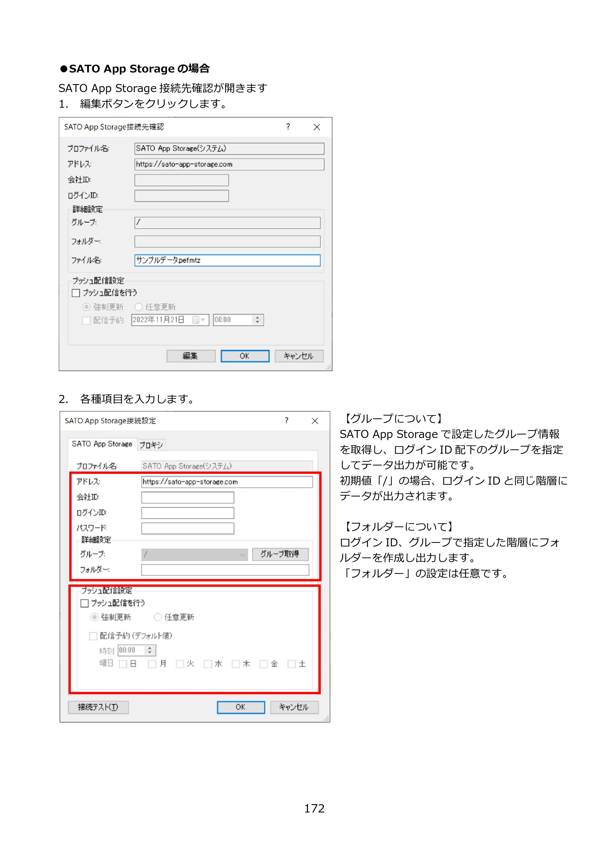Click the help question mark in 接続先確認 dialog

coord(288,127)
